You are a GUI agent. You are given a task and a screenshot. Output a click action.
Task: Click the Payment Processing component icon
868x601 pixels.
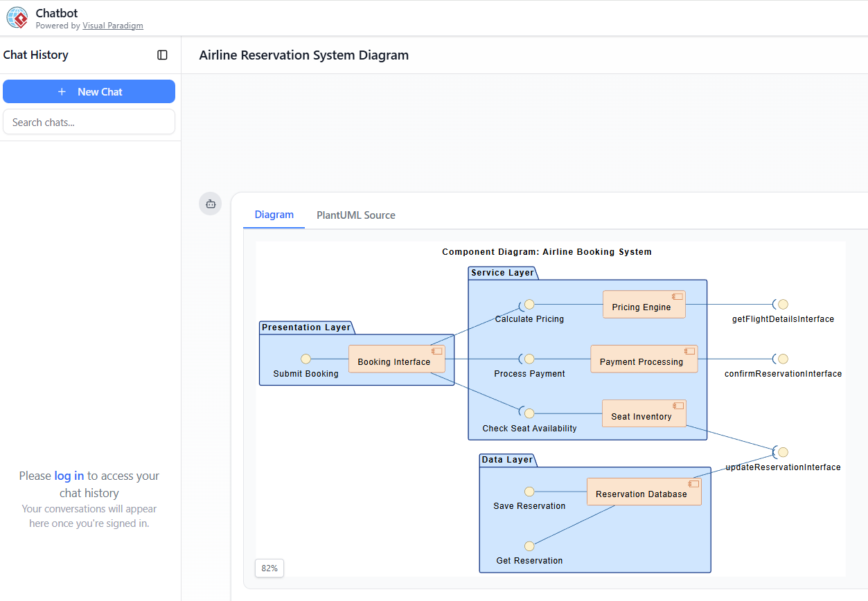coord(689,351)
